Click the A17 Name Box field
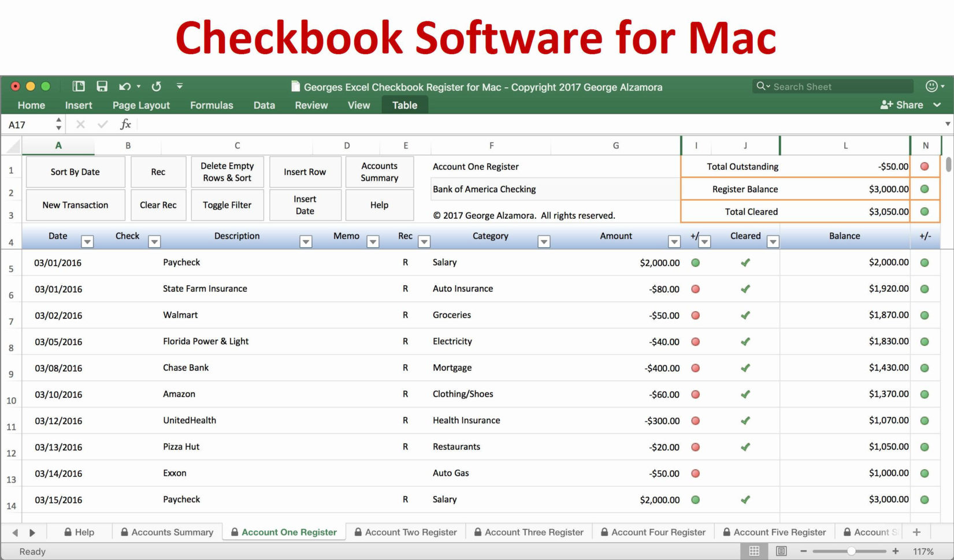The width and height of the screenshot is (954, 560). 29,124
